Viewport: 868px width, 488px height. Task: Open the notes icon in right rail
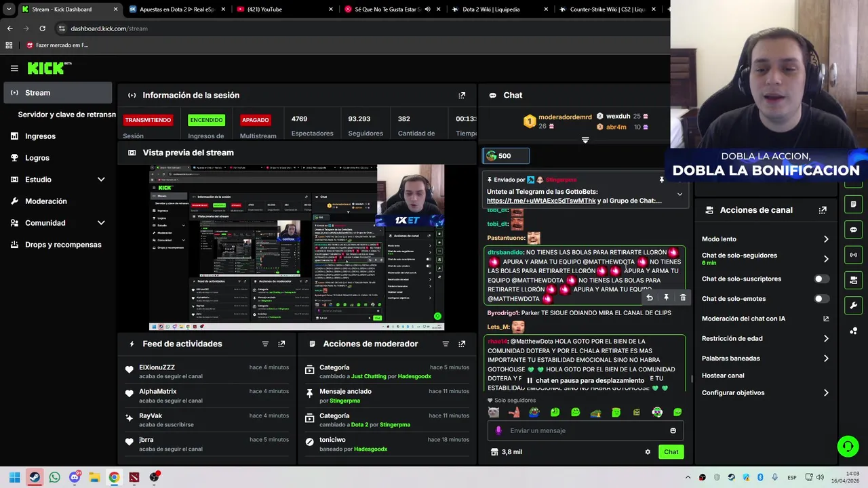(x=853, y=205)
